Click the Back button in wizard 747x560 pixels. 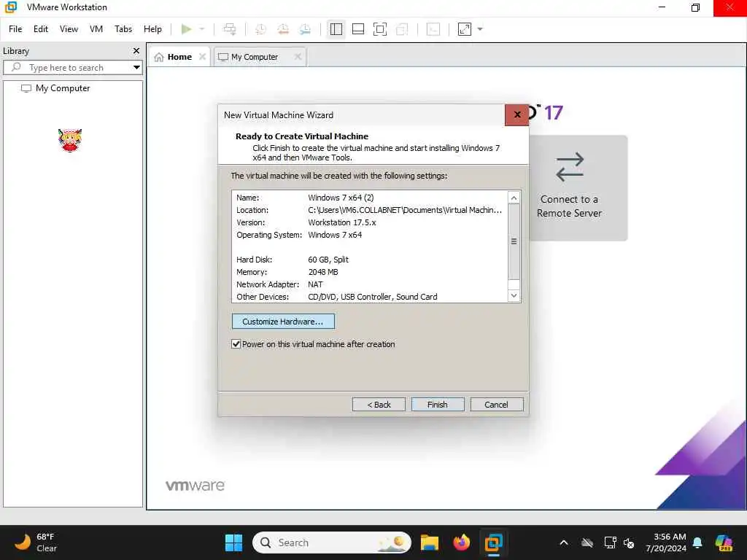tap(379, 404)
